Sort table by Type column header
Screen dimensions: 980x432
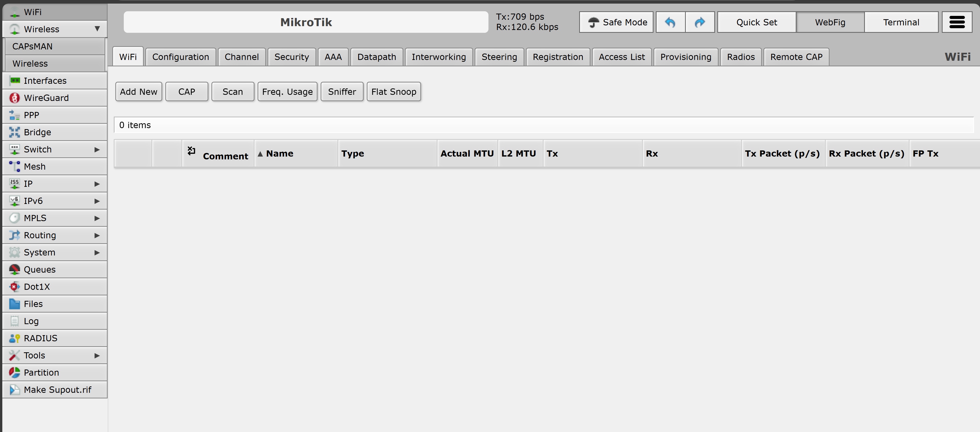[x=387, y=154]
